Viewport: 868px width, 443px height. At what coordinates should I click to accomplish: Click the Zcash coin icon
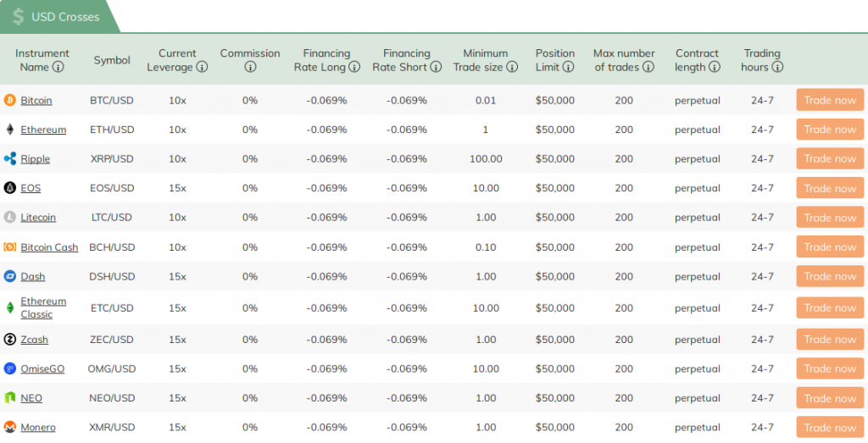(x=10, y=340)
